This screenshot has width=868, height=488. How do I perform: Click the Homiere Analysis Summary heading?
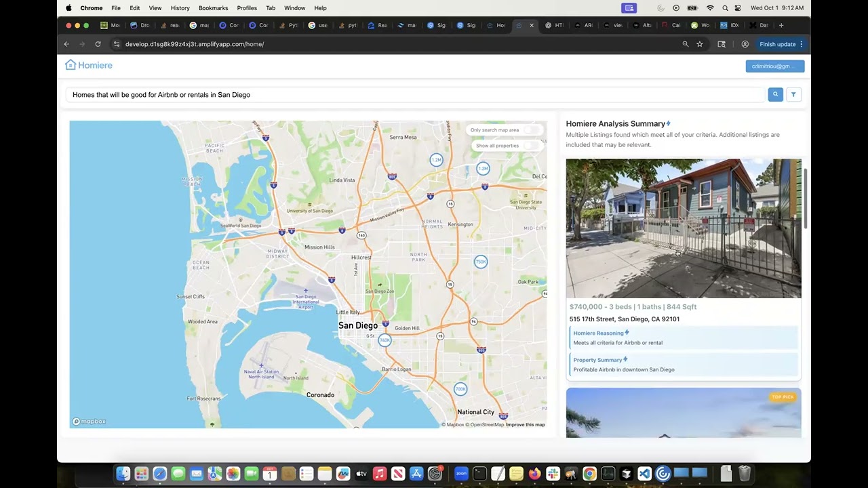[x=616, y=124]
